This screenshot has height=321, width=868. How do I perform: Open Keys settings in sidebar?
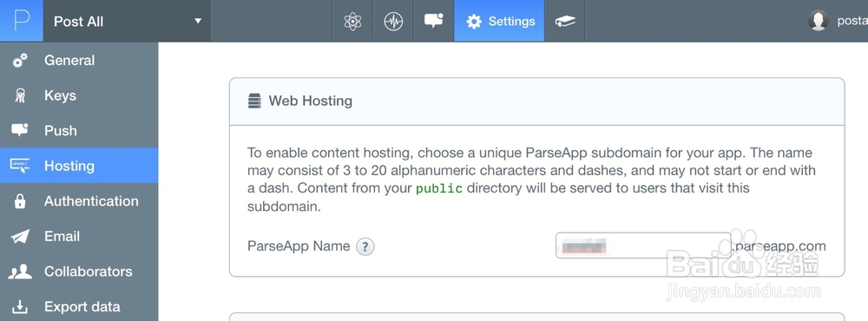point(79,95)
